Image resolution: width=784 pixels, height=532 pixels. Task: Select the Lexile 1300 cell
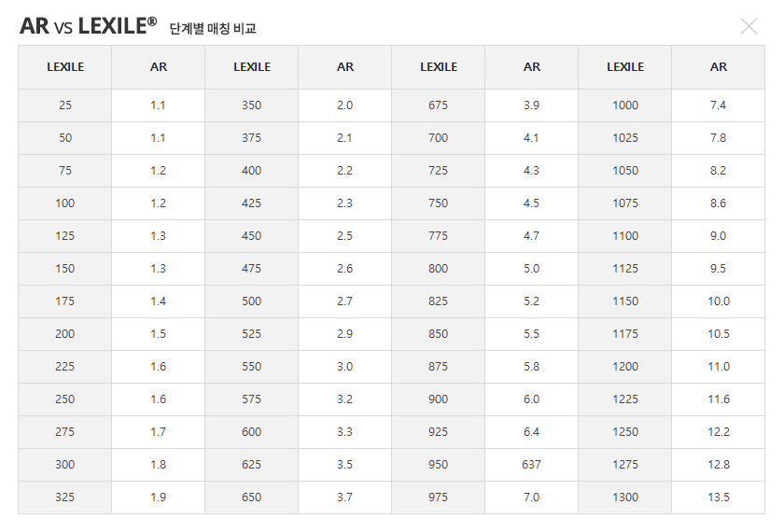point(625,497)
